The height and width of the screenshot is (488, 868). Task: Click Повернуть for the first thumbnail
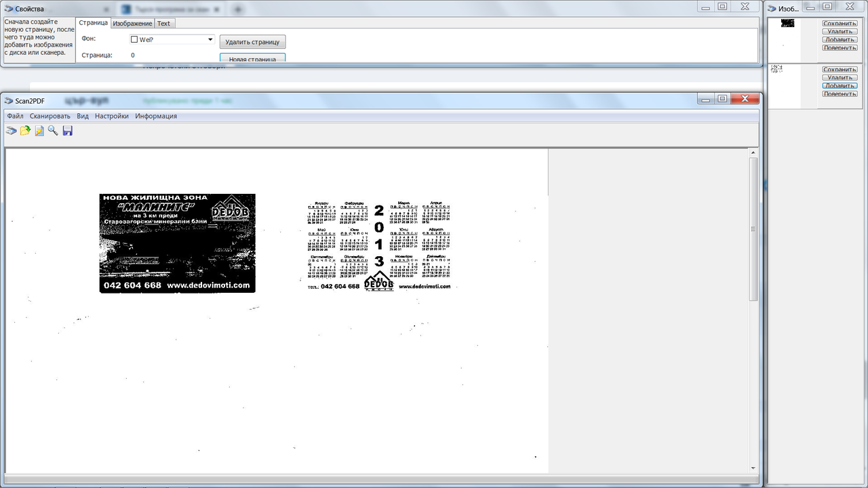pos(840,47)
